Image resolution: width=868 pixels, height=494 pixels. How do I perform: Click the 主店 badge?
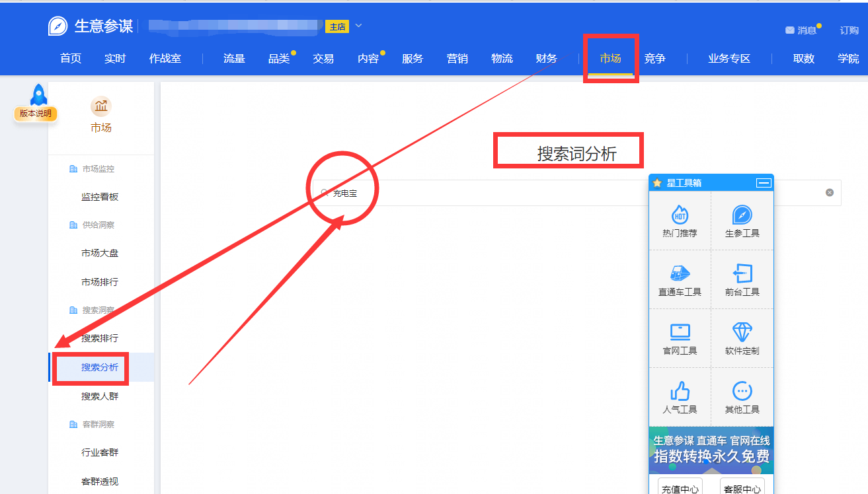[x=337, y=26]
